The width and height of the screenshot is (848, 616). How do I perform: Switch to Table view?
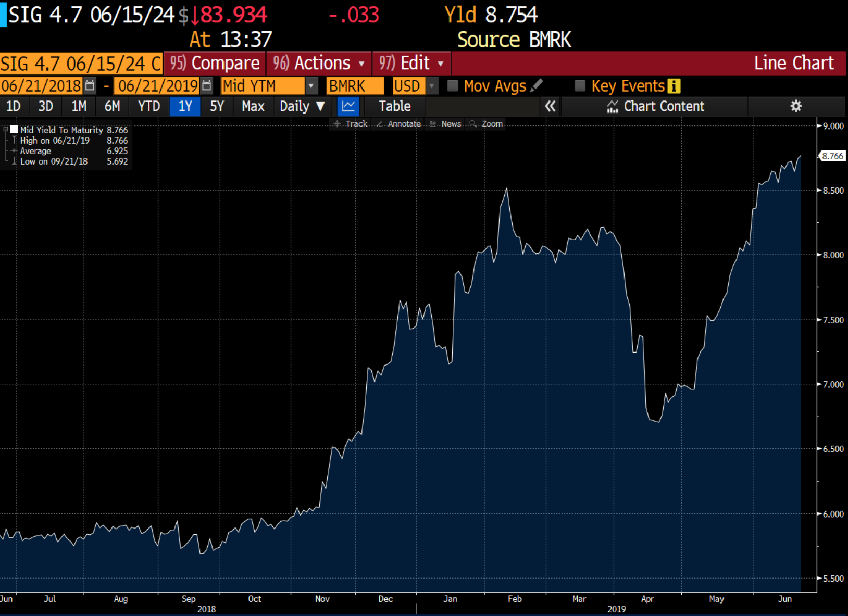395,106
